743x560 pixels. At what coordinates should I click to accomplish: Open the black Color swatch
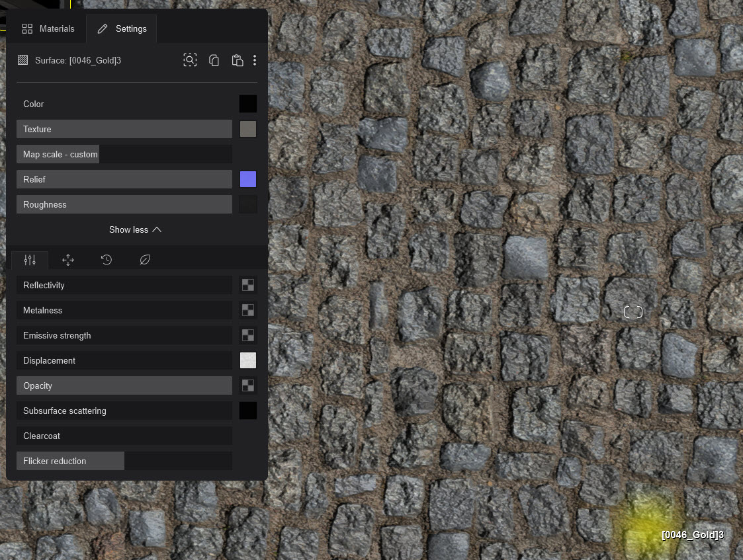pos(248,104)
